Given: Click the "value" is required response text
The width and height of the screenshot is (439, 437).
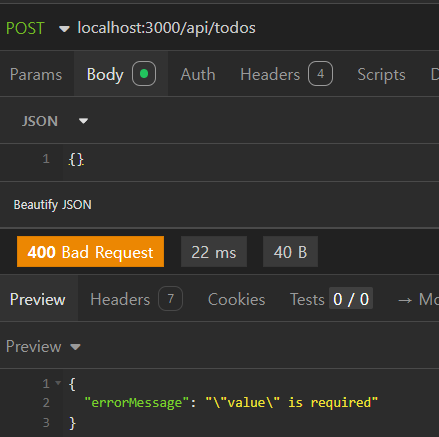Looking at the screenshot, I should click(292, 402).
